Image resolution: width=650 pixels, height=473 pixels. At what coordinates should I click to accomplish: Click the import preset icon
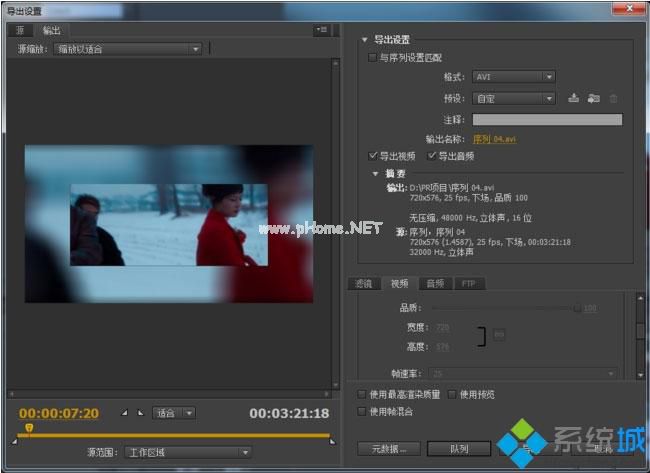(x=593, y=98)
